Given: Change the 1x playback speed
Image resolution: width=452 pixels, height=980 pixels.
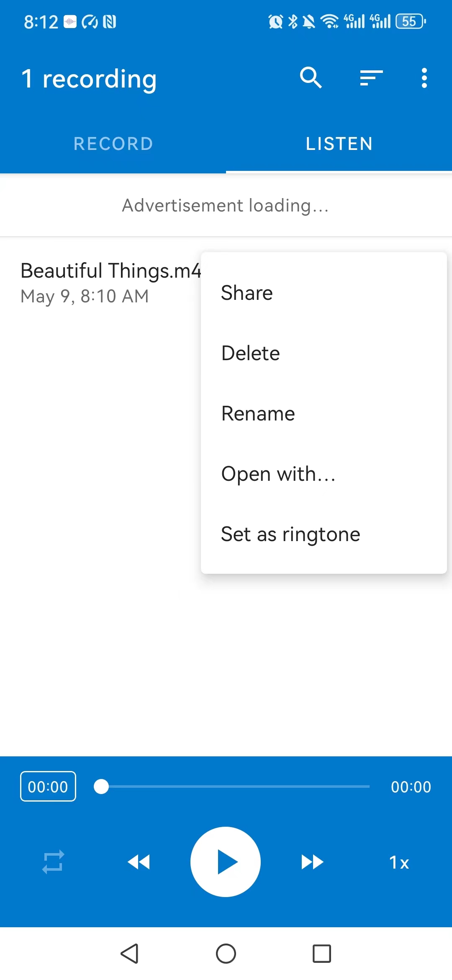Looking at the screenshot, I should pyautogui.click(x=399, y=862).
